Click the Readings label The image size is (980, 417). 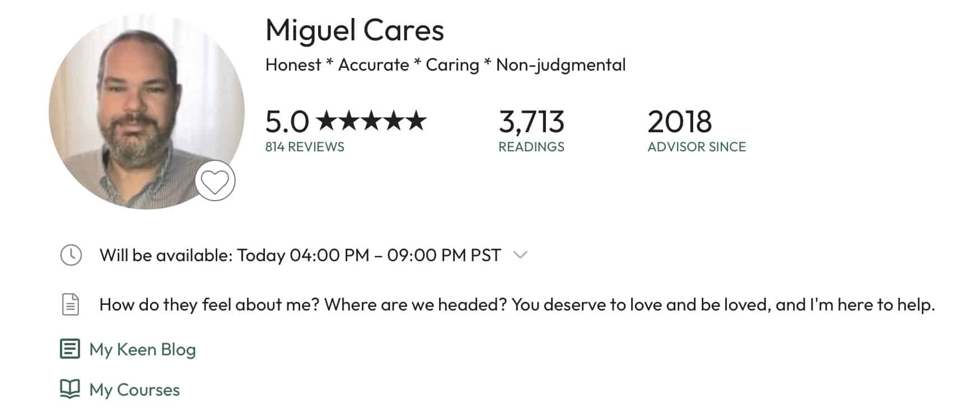531,147
